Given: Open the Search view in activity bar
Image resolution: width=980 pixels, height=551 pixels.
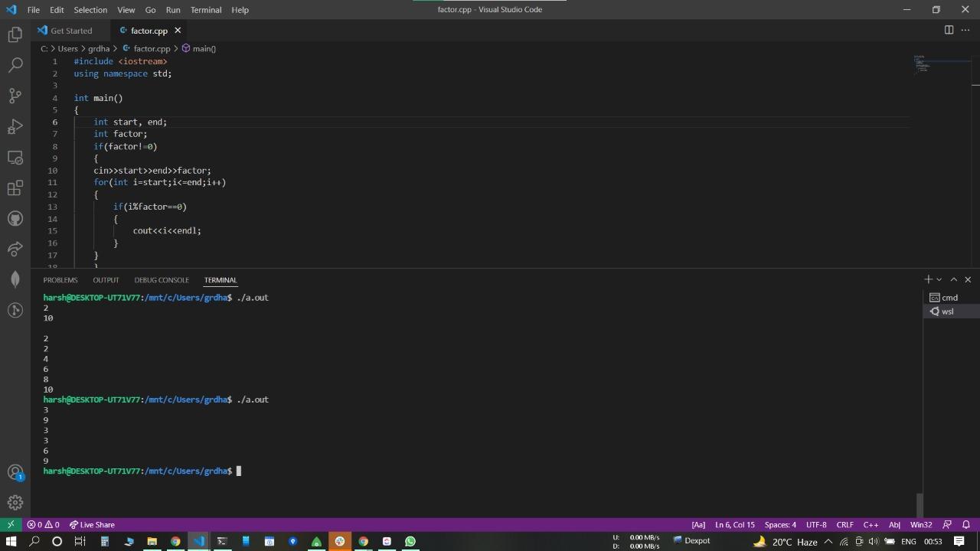Looking at the screenshot, I should (x=15, y=65).
